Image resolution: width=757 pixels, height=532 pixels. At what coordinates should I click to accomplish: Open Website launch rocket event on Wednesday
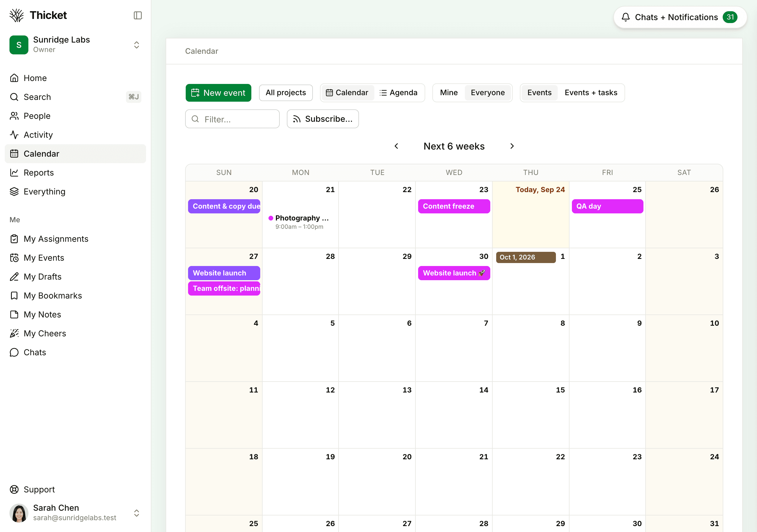(x=454, y=273)
